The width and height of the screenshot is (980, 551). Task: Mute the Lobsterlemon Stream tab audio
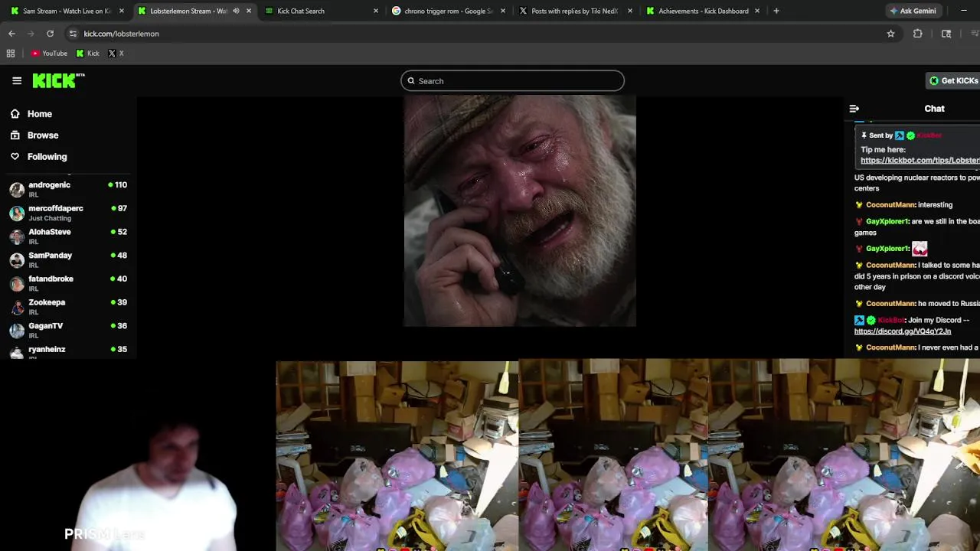236,11
